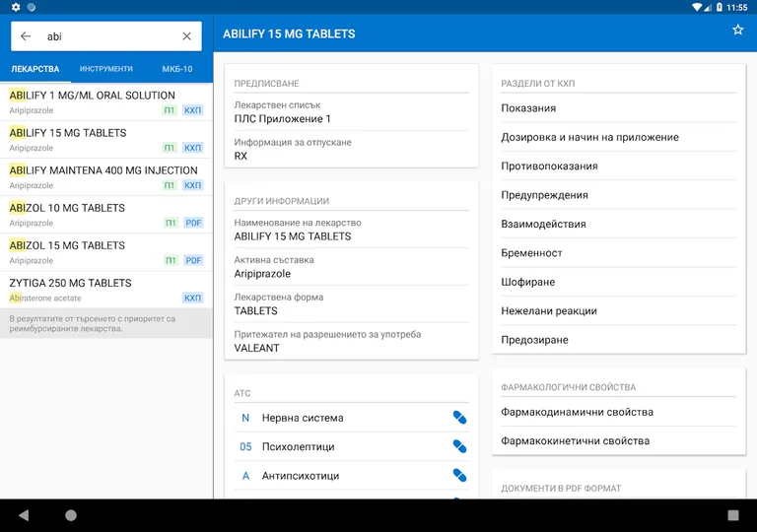
Task: Tap settings gear in status bar
Action: tap(16, 7)
